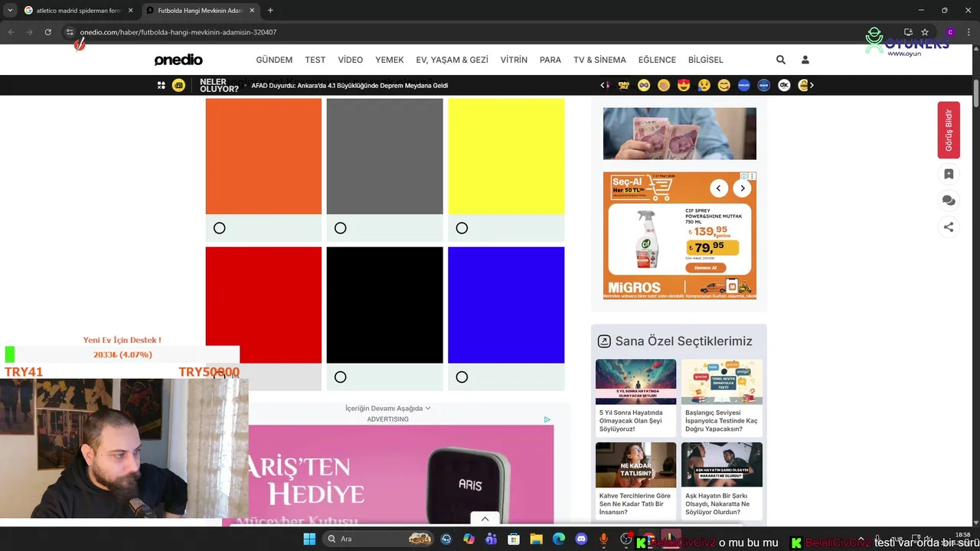Screen dimensions: 980x551
Task: Click the crying emoji in reaction bar
Action: [704, 85]
